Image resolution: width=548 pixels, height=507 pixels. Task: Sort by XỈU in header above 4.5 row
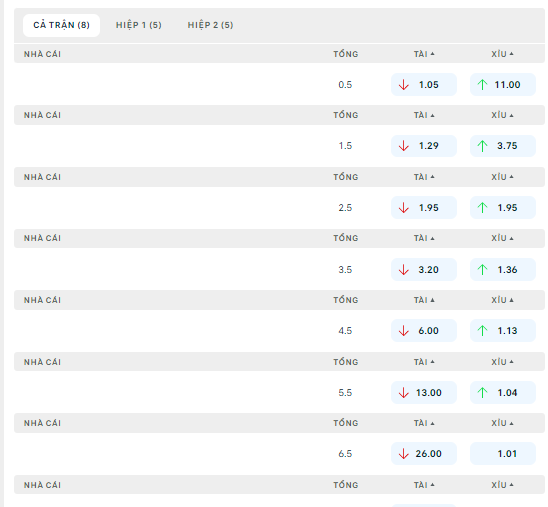[502, 300]
